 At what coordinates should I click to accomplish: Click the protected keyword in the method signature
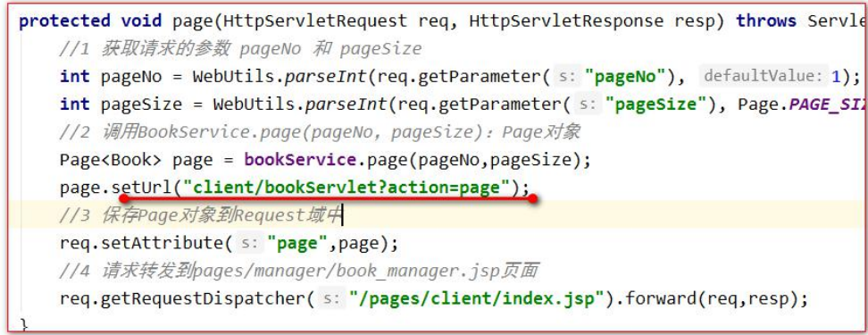click(65, 21)
